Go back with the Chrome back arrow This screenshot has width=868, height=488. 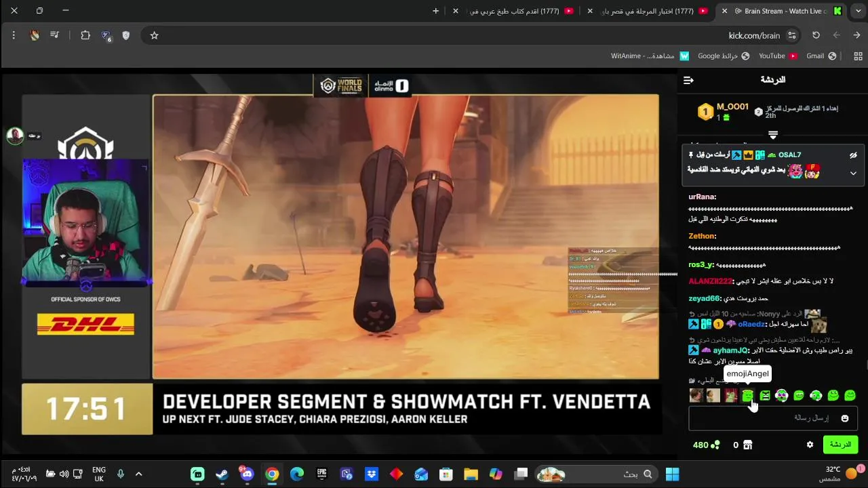pyautogui.click(x=857, y=35)
